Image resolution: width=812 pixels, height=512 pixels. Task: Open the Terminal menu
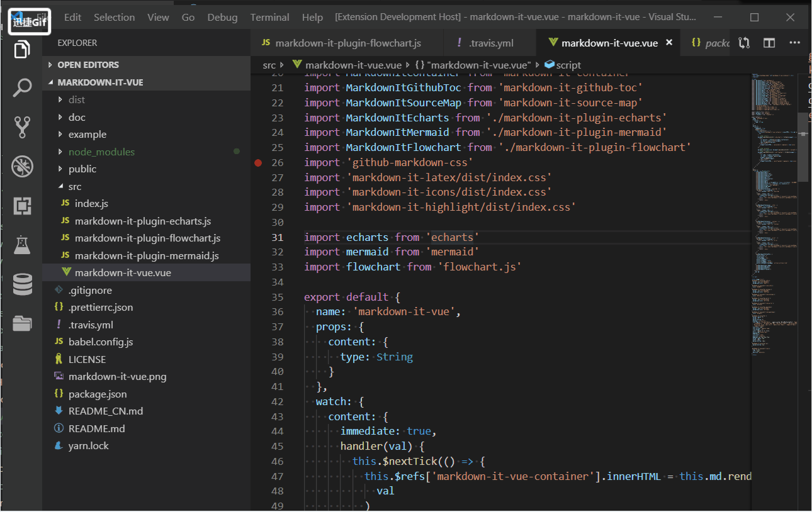(269, 17)
